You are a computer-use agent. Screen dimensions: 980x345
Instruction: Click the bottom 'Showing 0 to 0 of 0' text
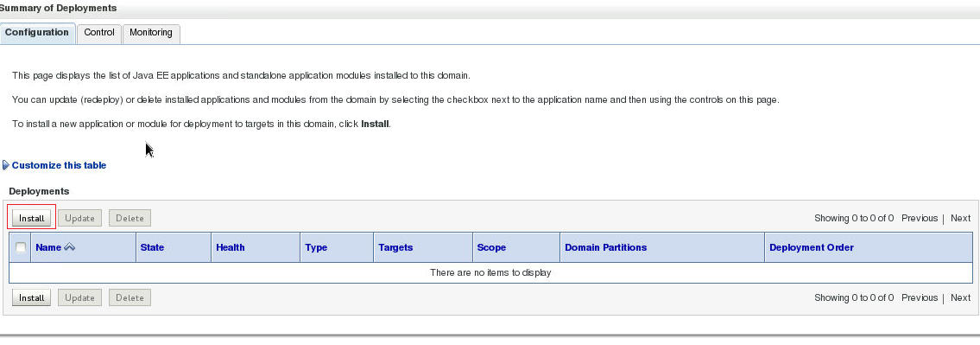(x=854, y=297)
